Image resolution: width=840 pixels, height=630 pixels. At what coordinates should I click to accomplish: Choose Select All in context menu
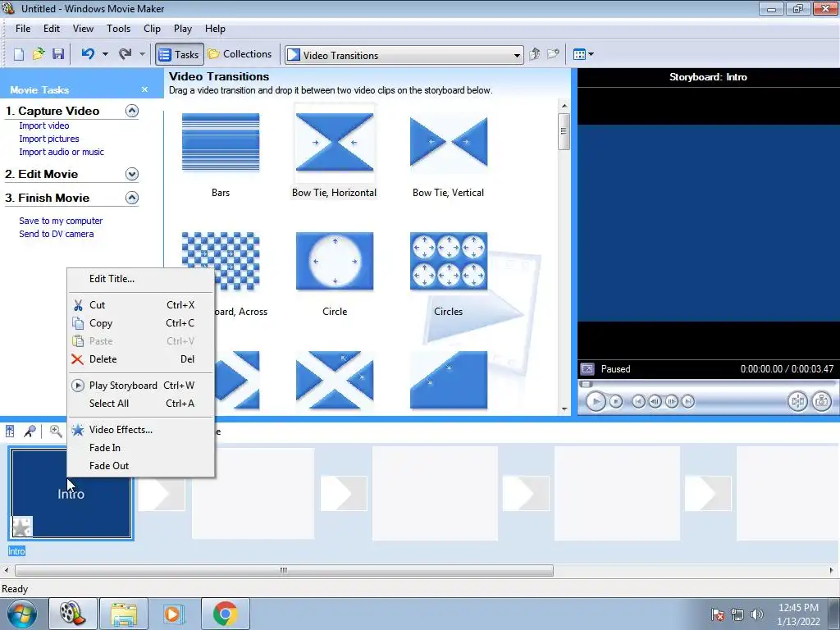click(x=141, y=404)
